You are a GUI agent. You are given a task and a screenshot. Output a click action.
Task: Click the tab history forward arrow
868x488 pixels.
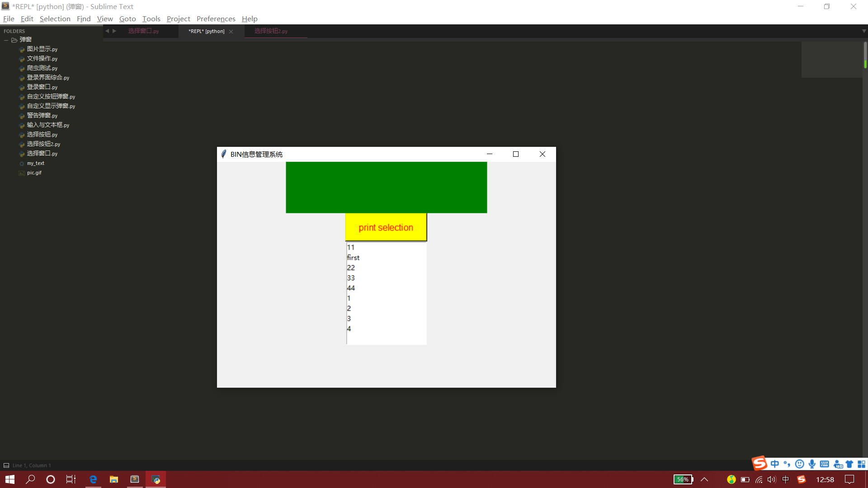[114, 31]
